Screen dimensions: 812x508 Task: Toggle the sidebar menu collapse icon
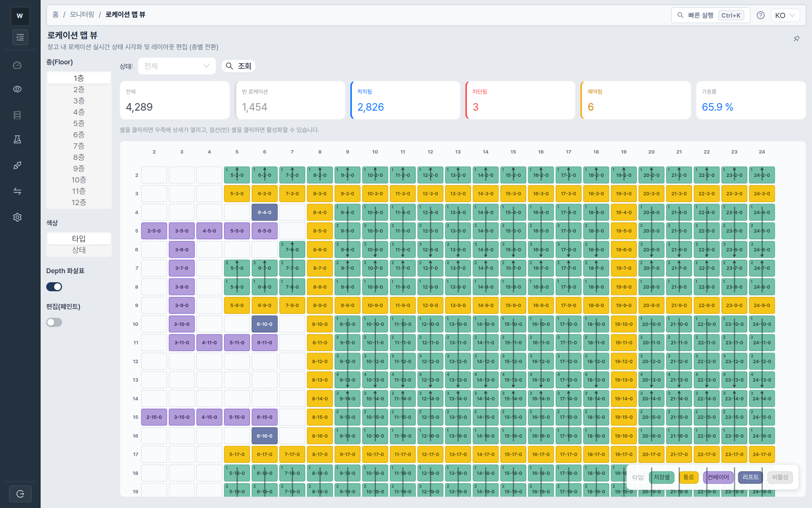coord(20,37)
